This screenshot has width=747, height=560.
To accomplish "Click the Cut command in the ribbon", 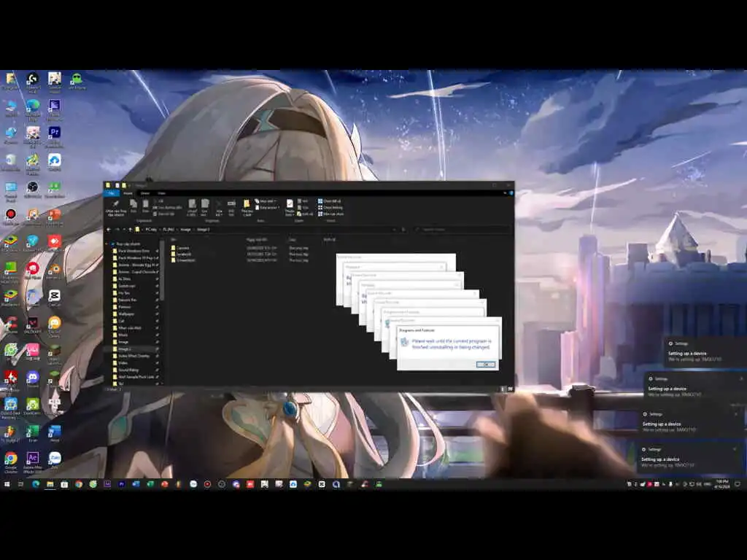I will (160, 201).
